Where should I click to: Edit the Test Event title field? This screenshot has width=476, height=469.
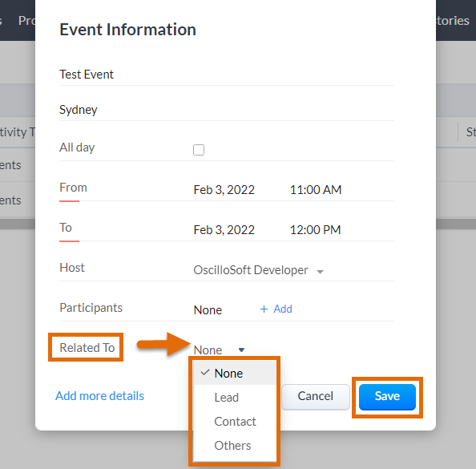(227, 75)
